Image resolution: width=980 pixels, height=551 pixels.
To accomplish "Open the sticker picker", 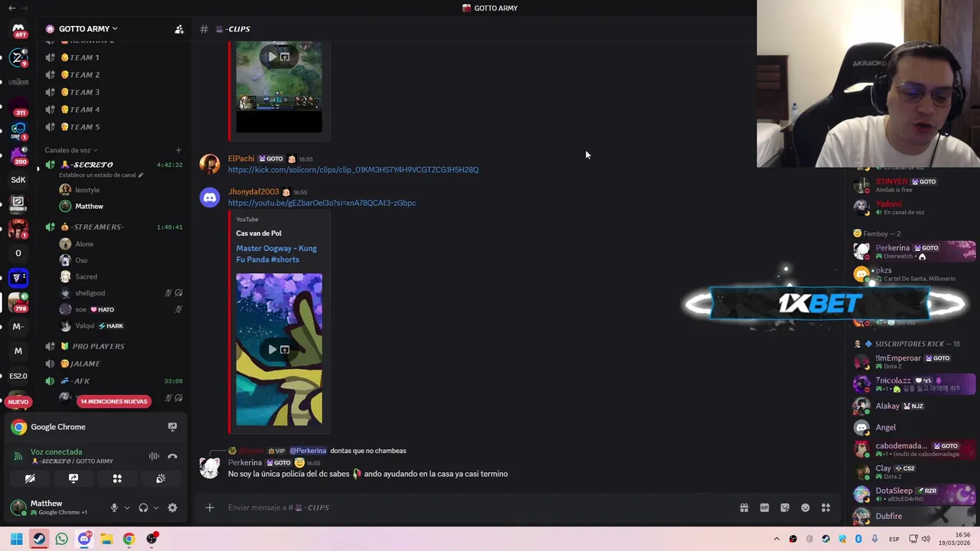I will click(x=785, y=507).
